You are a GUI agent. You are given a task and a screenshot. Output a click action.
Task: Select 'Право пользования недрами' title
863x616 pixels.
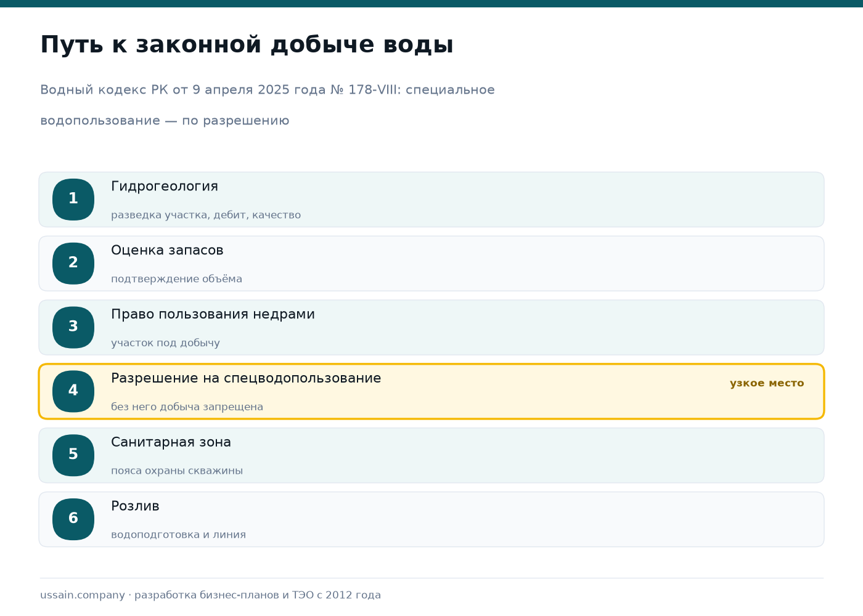pos(213,314)
